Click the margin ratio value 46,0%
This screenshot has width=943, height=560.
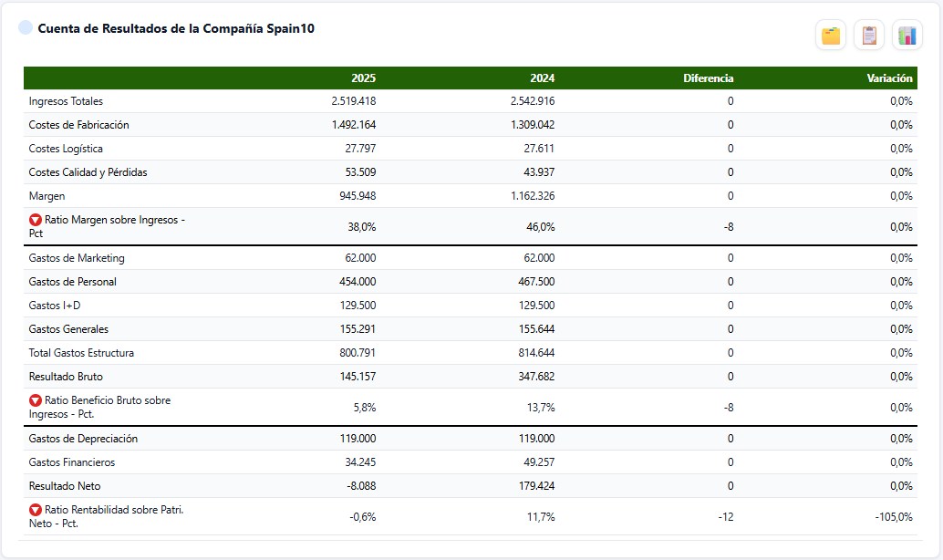(540, 227)
